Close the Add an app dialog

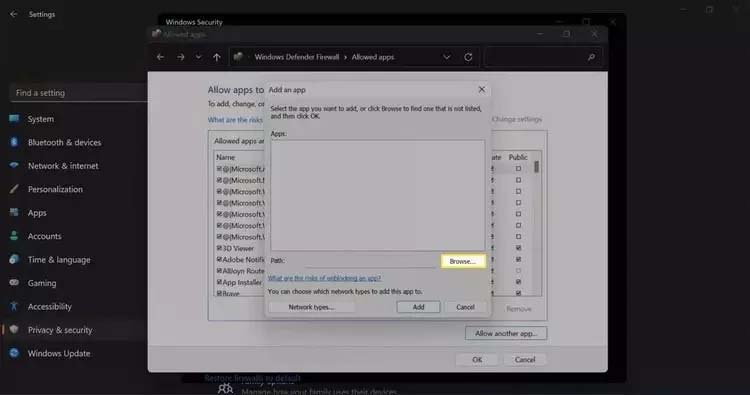(x=482, y=89)
